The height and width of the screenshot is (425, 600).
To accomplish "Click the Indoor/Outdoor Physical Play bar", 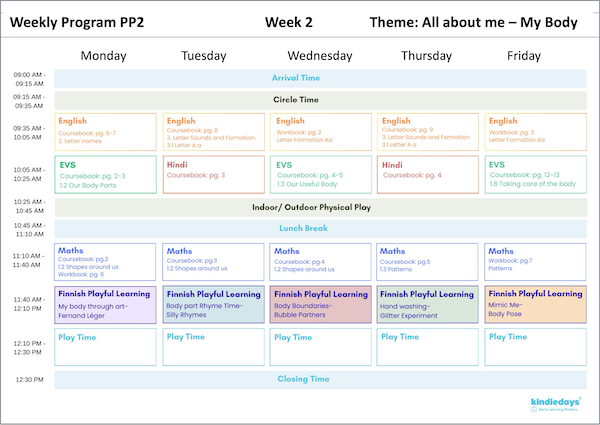I will point(319,208).
